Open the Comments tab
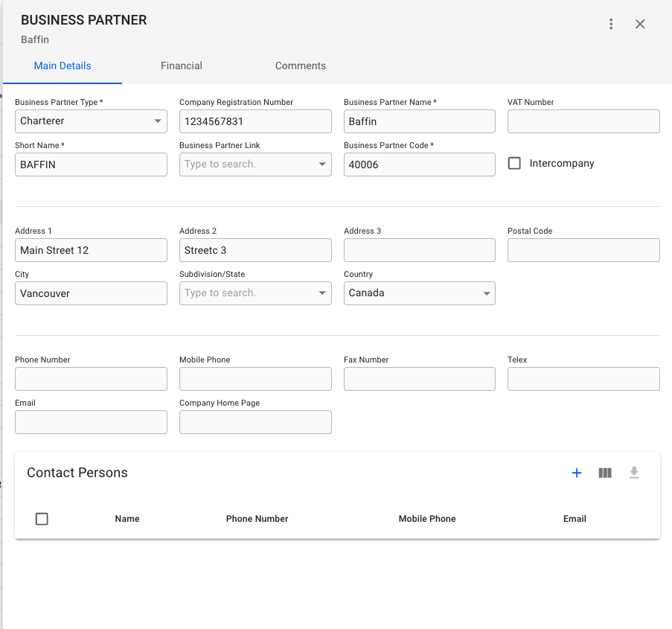 click(301, 66)
